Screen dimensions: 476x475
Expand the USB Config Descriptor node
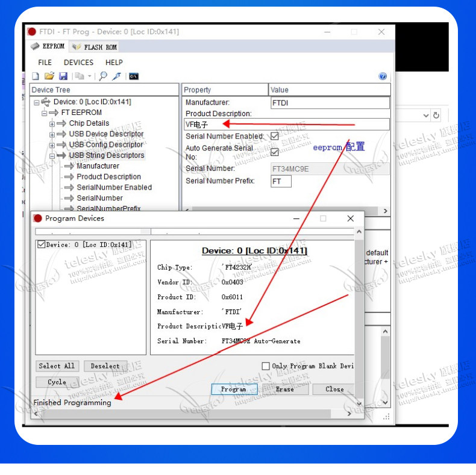(x=52, y=145)
